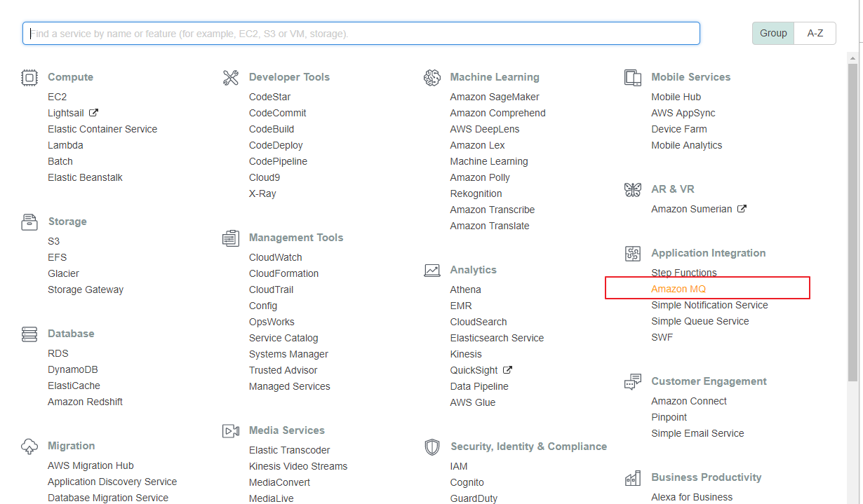This screenshot has width=863, height=504.
Task: Switch service list to A-Z view
Action: [x=815, y=33]
